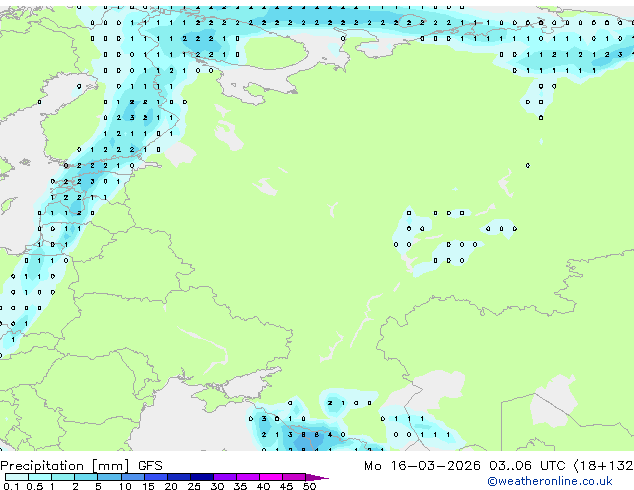The image size is (634, 490).
Task: Click the '(18+132' forecast run label
Action: pyautogui.click(x=603, y=466)
